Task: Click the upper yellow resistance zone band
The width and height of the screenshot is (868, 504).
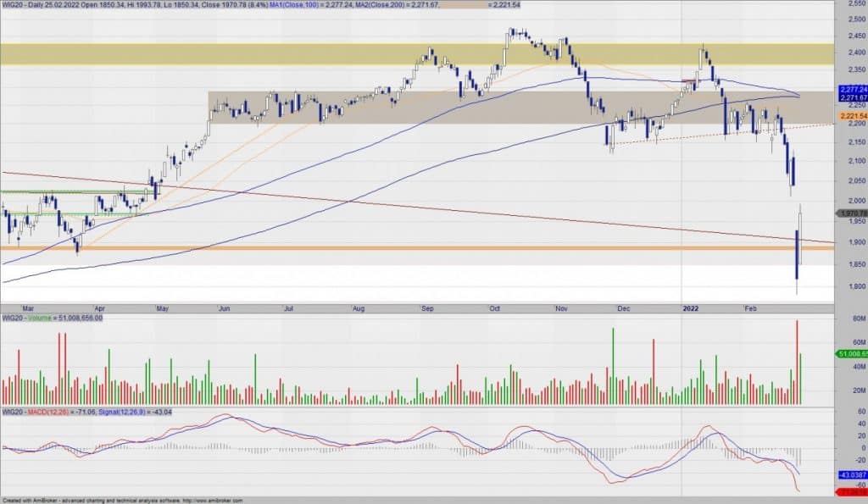Action: click(x=424, y=54)
